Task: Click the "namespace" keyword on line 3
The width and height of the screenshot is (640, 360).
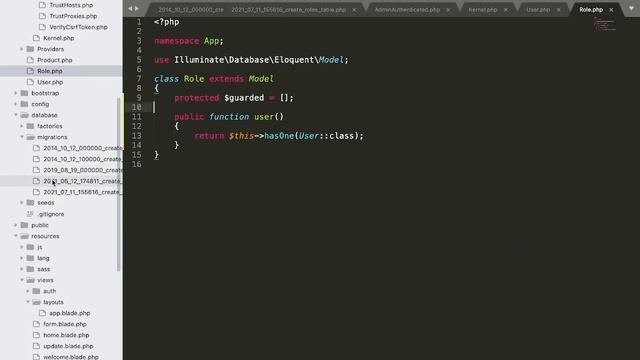Action: tap(177, 41)
